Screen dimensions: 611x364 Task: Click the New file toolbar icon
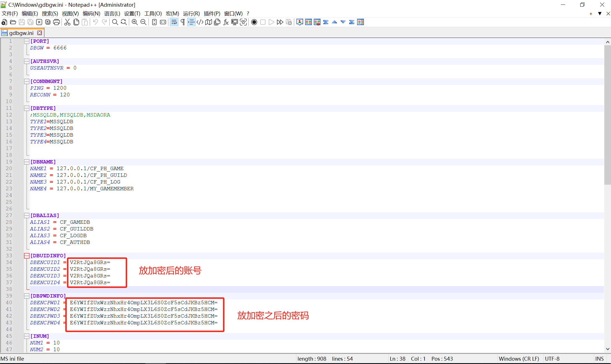4,22
